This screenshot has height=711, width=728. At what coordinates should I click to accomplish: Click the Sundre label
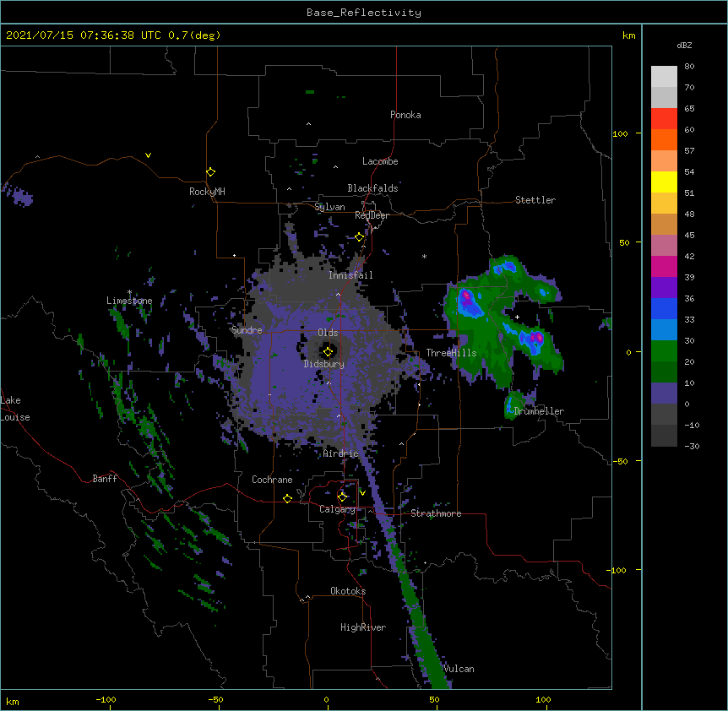tap(247, 330)
